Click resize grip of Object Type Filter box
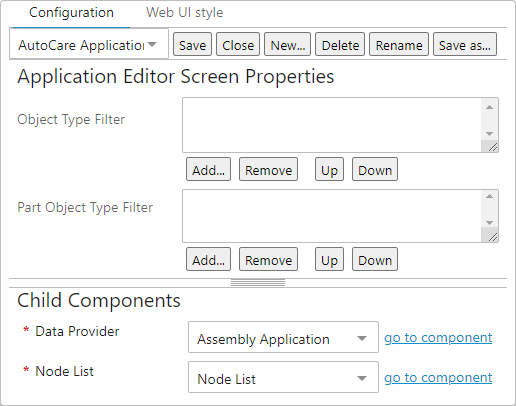 493,147
